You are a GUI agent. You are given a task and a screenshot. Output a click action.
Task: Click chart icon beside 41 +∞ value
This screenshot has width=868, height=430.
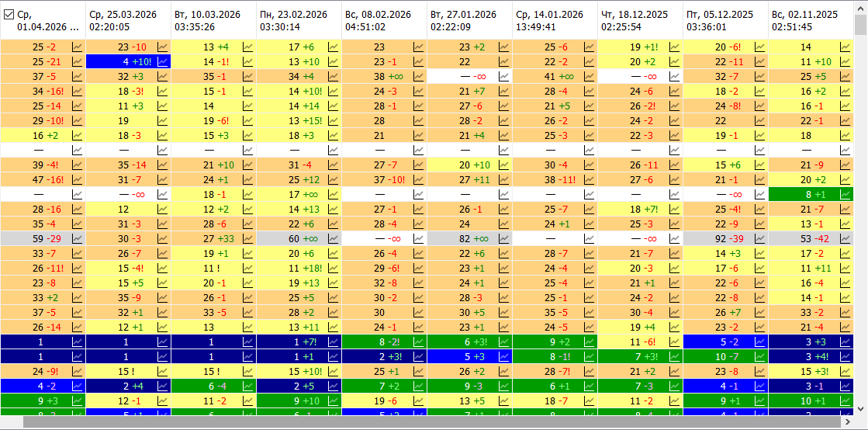click(589, 76)
